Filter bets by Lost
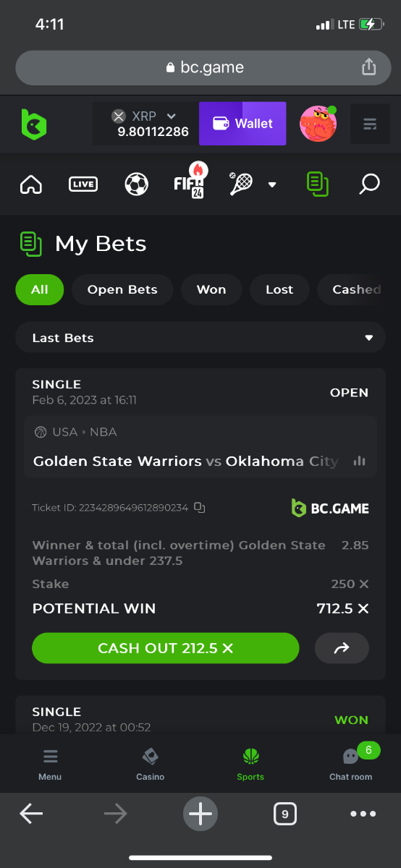Screen dimensions: 401x868 279,289
